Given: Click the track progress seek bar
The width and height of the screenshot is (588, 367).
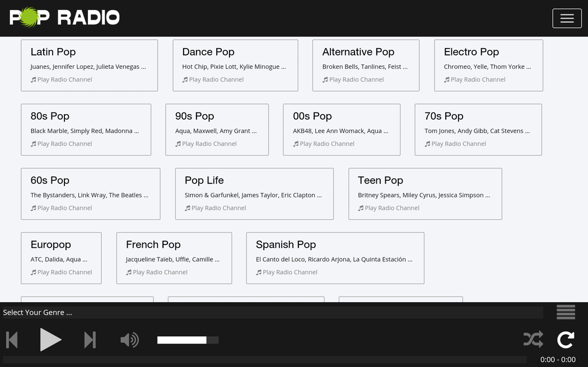Looking at the screenshot, I should [264, 360].
